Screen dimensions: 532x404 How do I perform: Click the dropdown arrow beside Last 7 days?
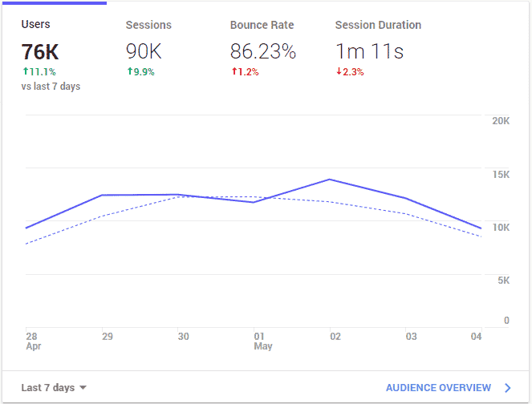[83, 388]
